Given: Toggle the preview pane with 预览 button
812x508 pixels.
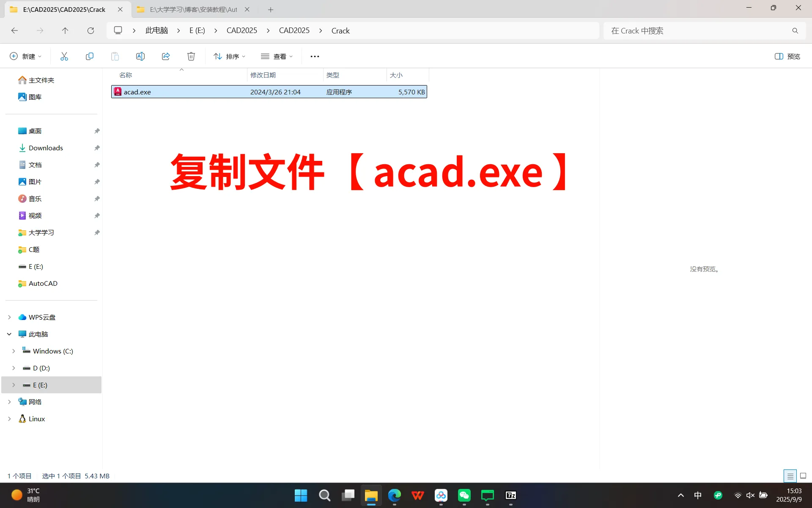Looking at the screenshot, I should [787, 56].
